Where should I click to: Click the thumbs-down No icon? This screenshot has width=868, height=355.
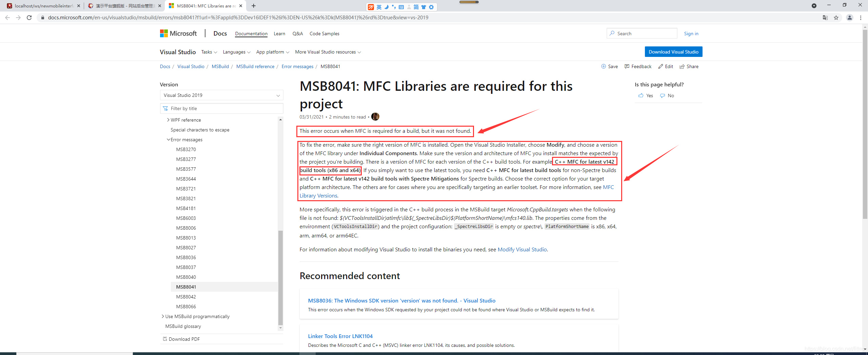pos(663,96)
